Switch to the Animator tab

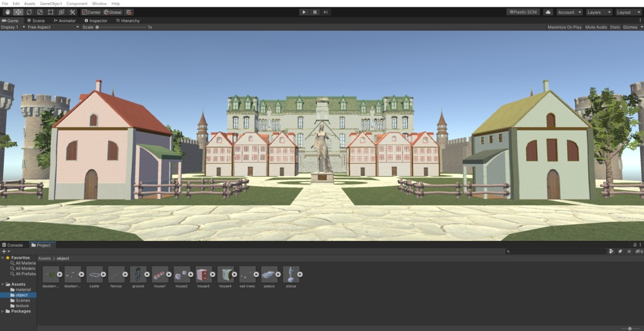(x=65, y=21)
